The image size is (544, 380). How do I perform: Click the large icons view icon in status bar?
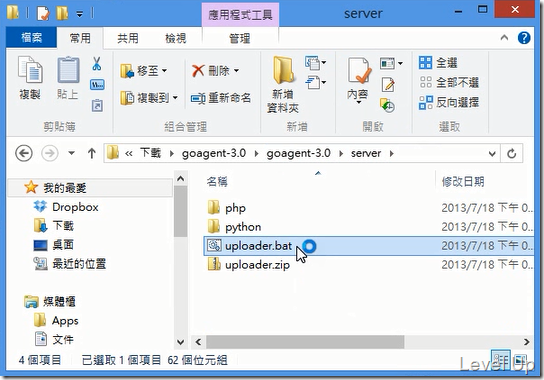[x=519, y=360]
